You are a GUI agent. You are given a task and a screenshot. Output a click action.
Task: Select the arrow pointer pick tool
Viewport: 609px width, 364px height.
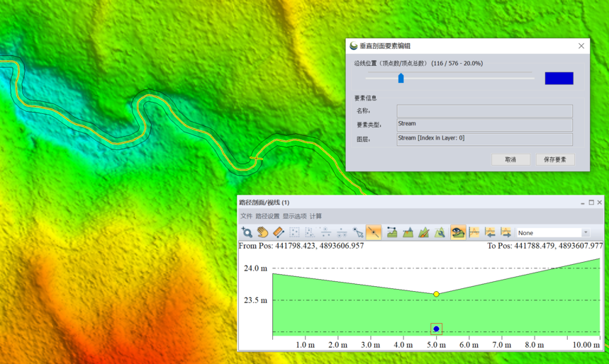358,232
